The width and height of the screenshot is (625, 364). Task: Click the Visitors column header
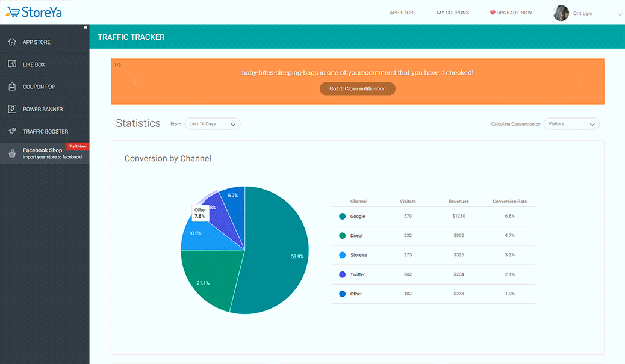tap(408, 201)
